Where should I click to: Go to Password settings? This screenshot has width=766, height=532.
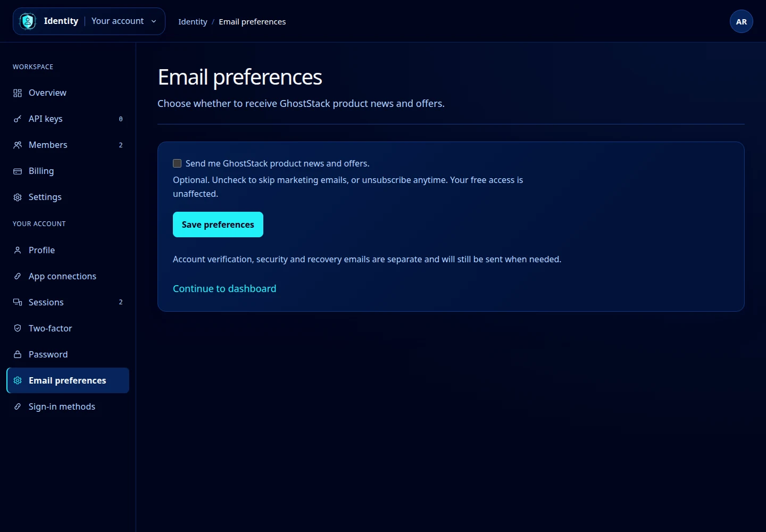[x=68, y=354]
